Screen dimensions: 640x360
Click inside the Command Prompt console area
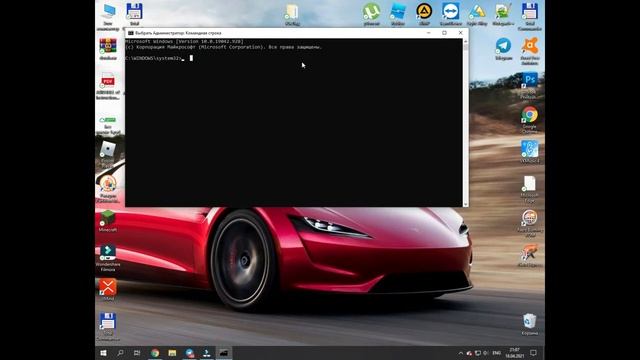coord(294,122)
